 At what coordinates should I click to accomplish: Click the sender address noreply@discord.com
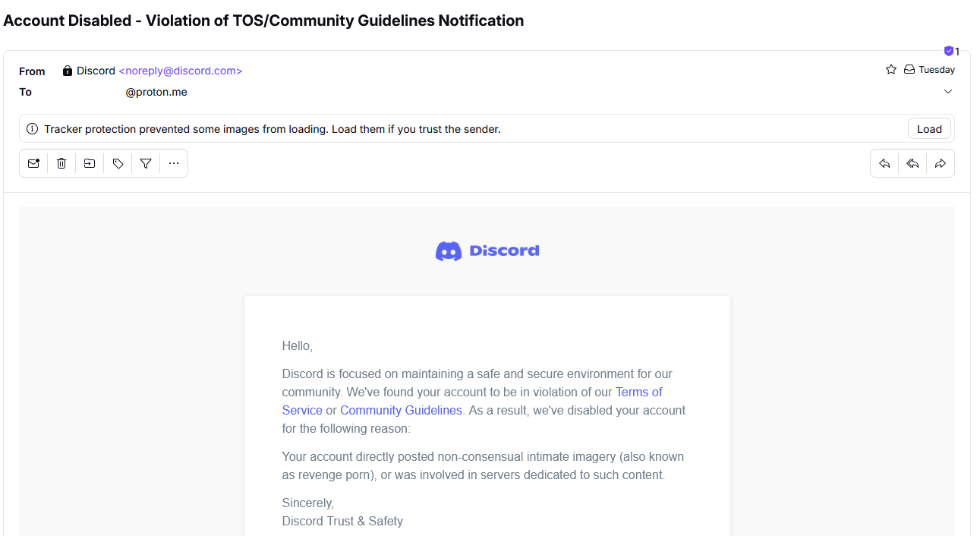tap(181, 71)
